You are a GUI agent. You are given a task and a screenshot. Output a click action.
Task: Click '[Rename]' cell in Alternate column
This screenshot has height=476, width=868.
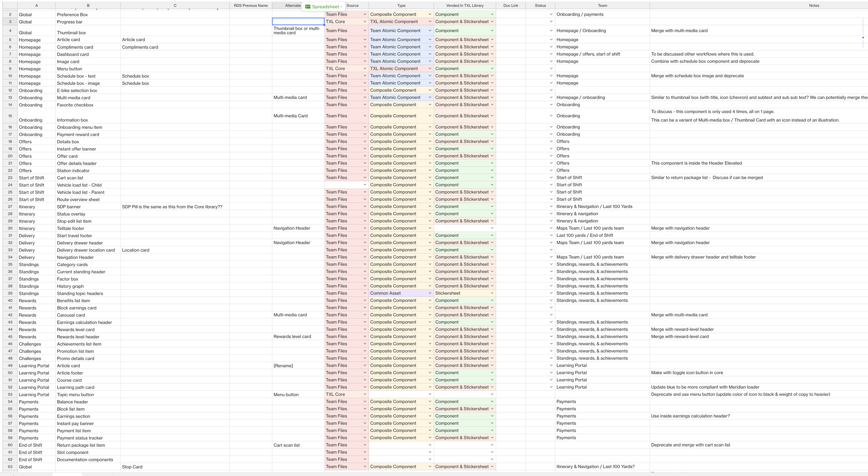pos(298,365)
